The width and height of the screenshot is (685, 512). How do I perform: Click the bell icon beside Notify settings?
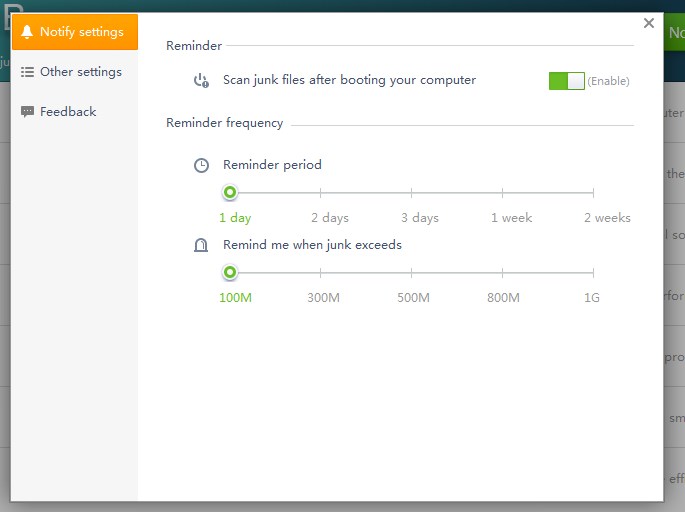tap(27, 32)
